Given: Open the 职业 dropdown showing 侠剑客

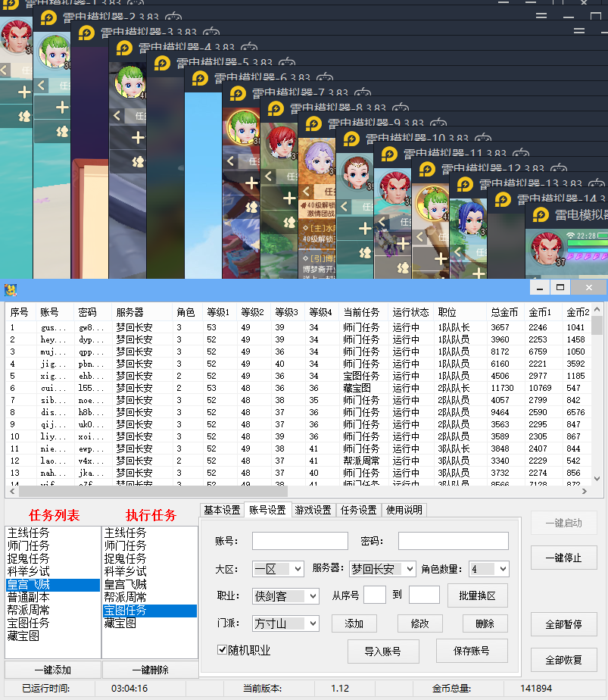Looking at the screenshot, I should click(285, 596).
